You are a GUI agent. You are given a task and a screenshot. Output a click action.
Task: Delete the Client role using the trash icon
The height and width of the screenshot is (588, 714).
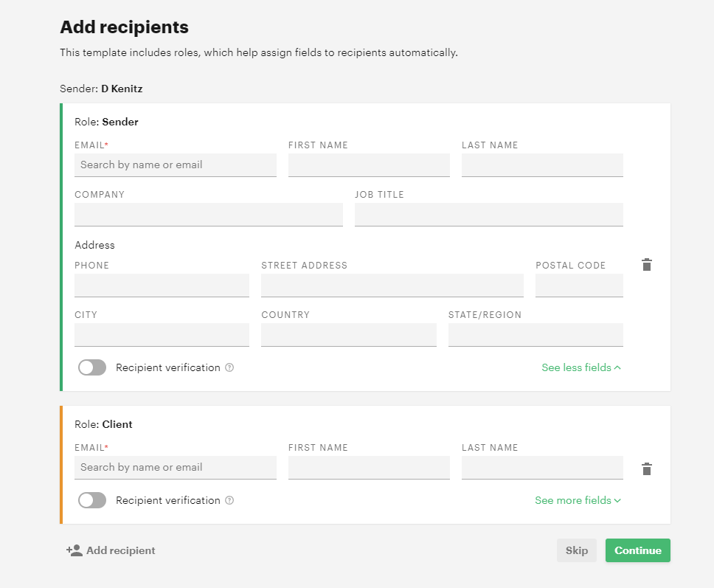click(647, 468)
